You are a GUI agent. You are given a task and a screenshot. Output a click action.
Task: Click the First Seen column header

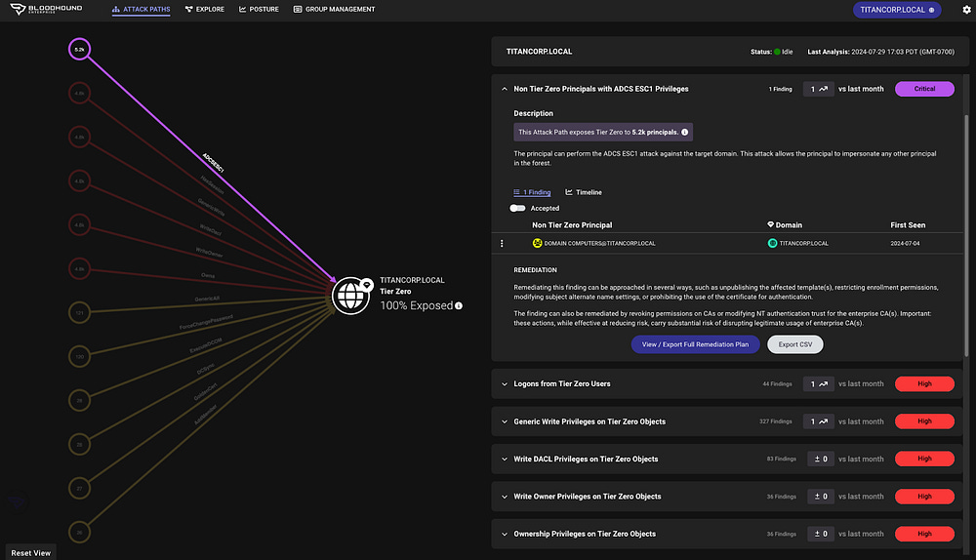tap(908, 225)
